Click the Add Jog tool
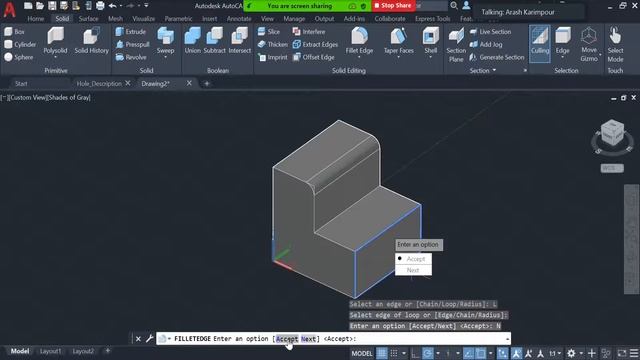The width and height of the screenshot is (640, 360). coord(486,44)
